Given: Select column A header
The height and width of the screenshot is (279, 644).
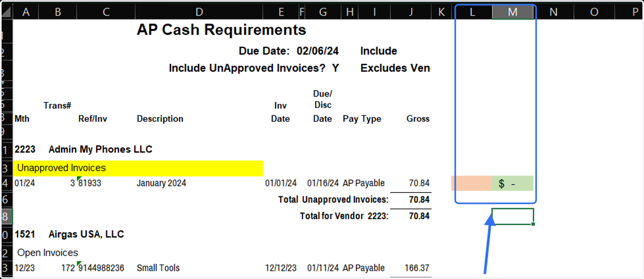Looking at the screenshot, I should tap(25, 12).
